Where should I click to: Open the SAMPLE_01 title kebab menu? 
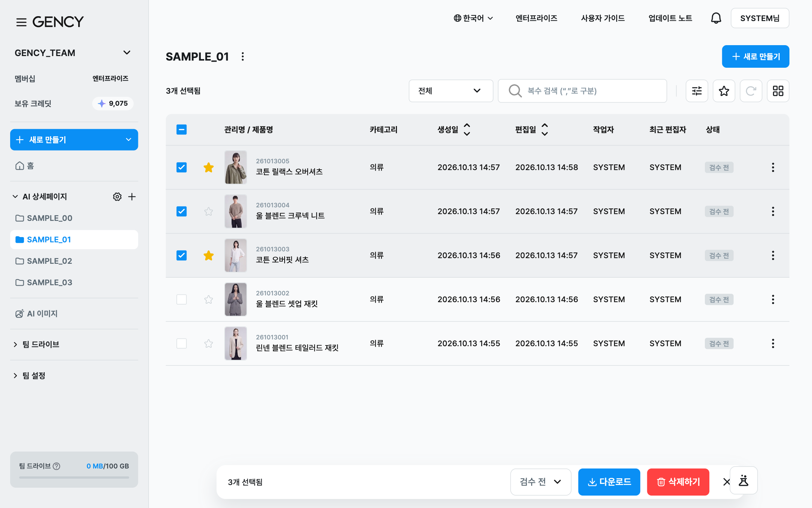pyautogui.click(x=243, y=56)
